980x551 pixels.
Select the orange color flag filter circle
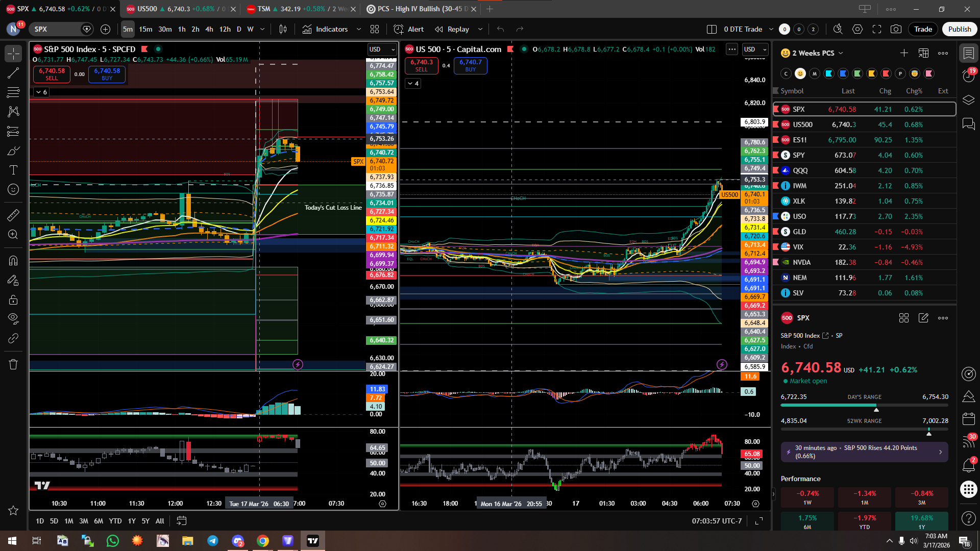(x=872, y=73)
